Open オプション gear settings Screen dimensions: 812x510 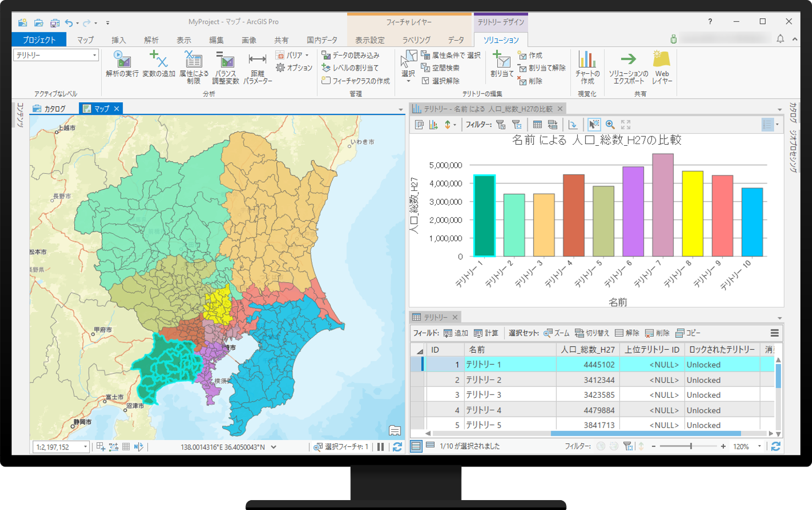pos(294,68)
